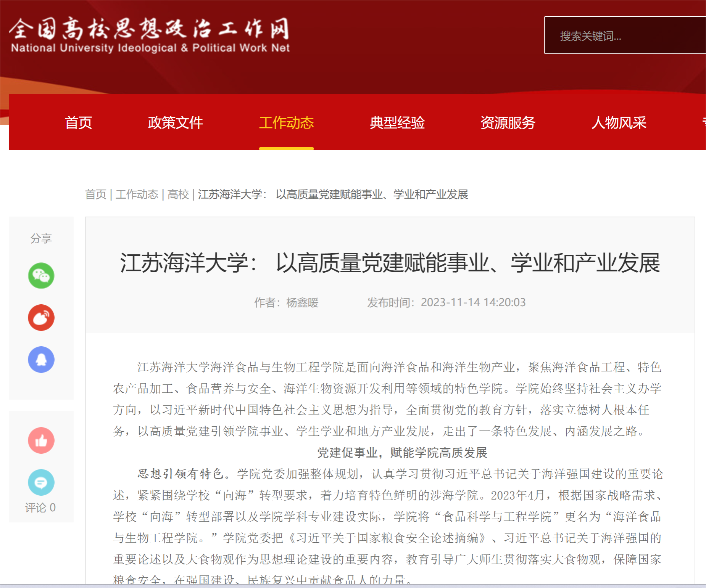Image resolution: width=706 pixels, height=588 pixels.
Task: Go to 首页 in the navigation bar
Action: (78, 123)
